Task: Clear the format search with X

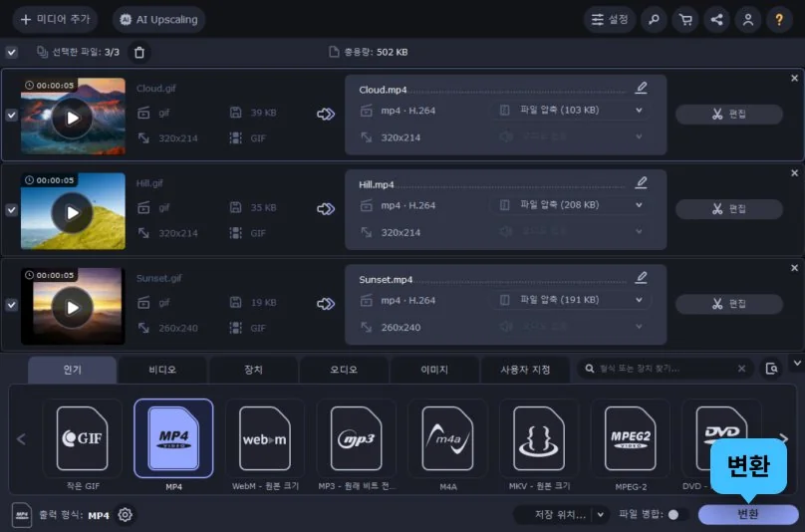Action: click(741, 369)
